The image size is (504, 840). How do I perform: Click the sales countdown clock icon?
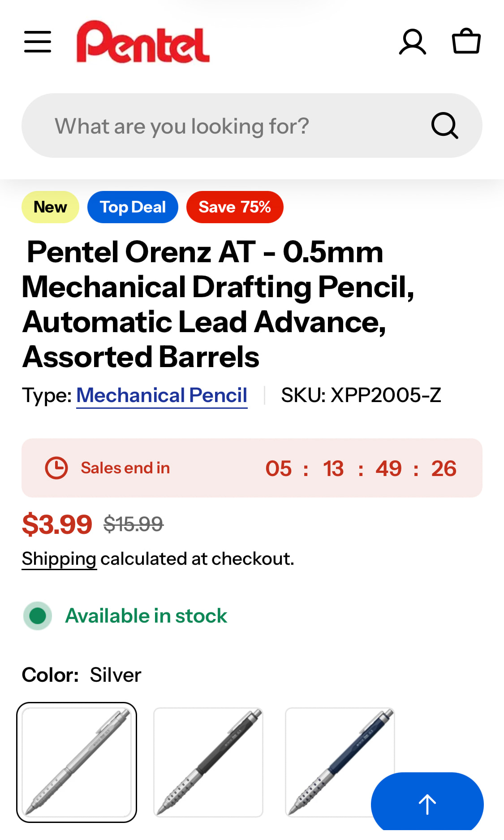coord(56,468)
